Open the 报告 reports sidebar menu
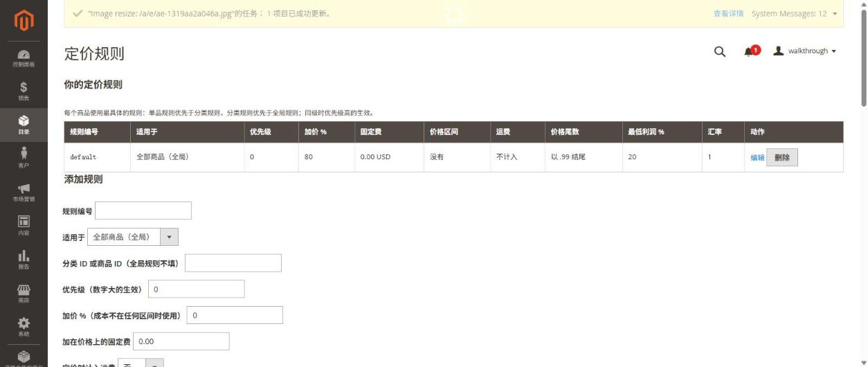868x367 pixels. pyautogui.click(x=24, y=259)
